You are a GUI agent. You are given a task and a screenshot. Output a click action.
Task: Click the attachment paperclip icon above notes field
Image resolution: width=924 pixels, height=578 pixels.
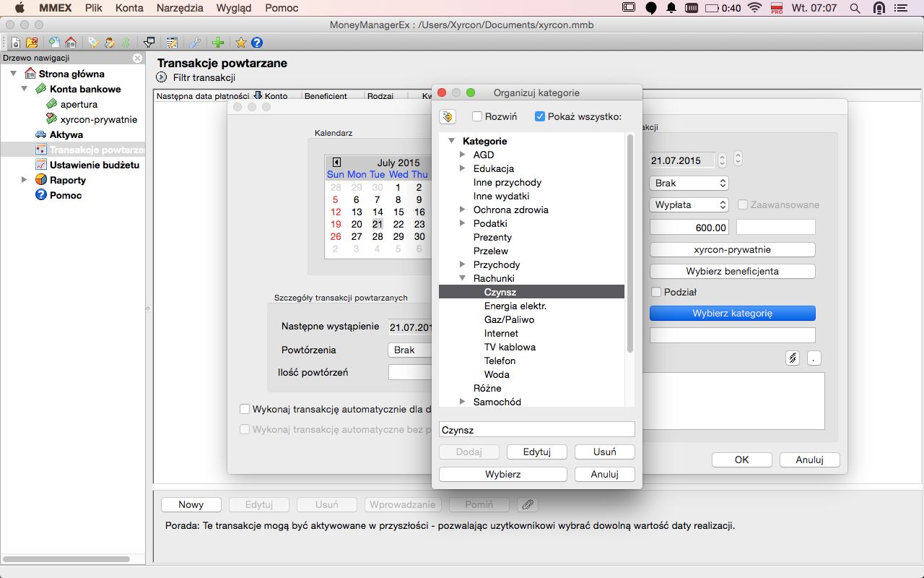pos(793,358)
